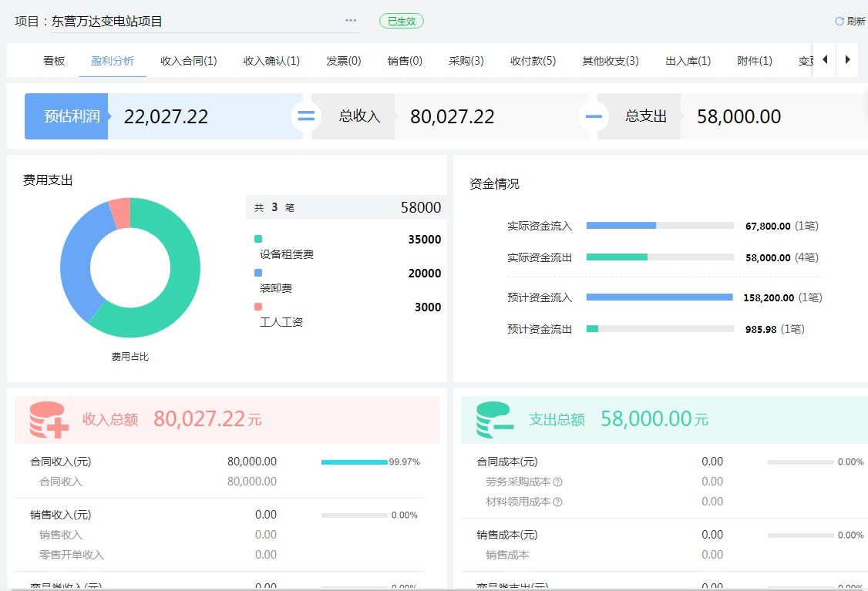
Task: Switch to the 采购(3) tab
Action: point(466,61)
